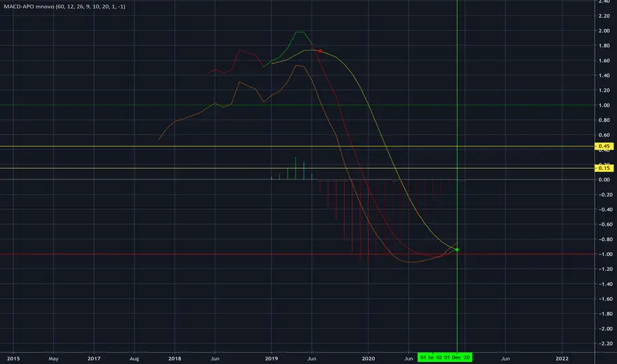
Task: Click the green 01 Dec '20 date label
Action: pyautogui.click(x=456, y=357)
